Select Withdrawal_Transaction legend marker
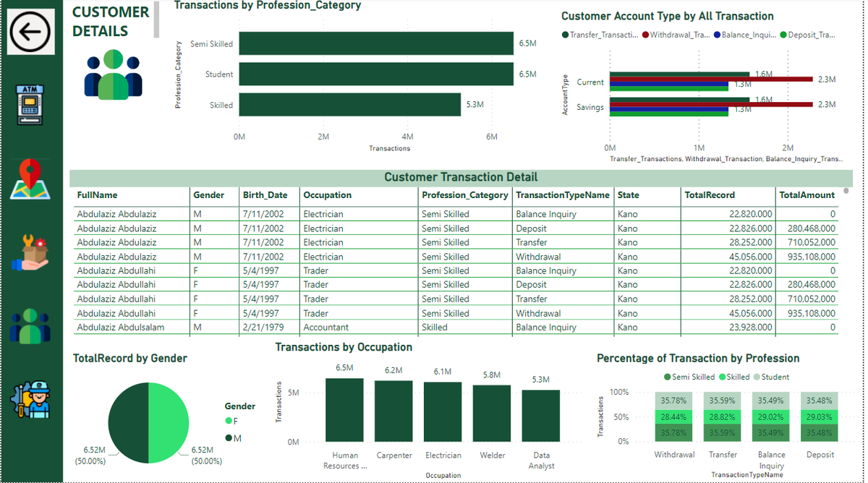 click(x=645, y=35)
